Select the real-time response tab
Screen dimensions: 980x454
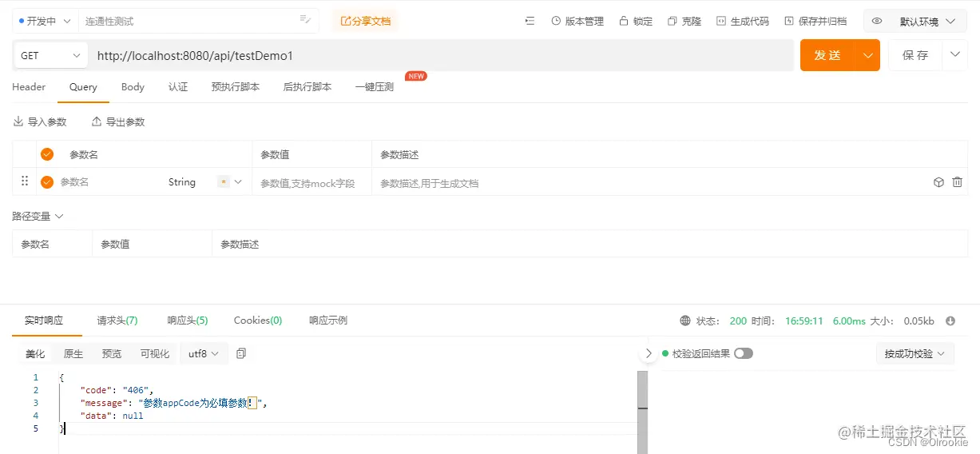(43, 321)
